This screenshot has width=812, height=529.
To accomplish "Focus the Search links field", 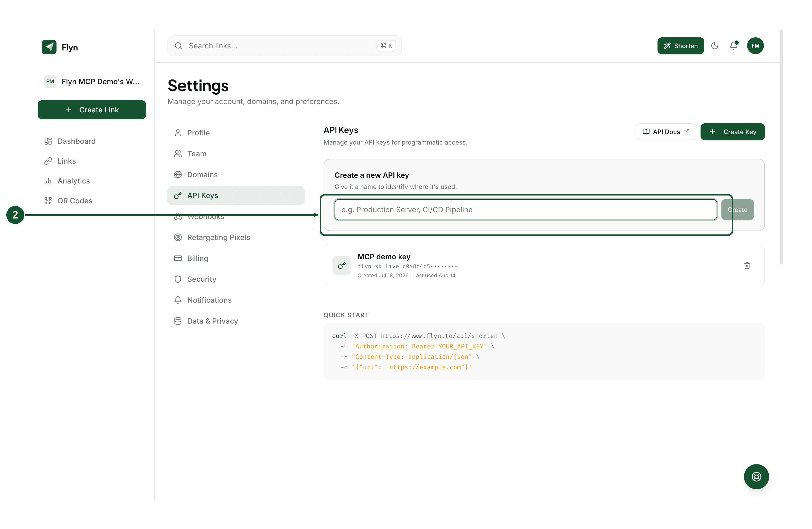I will click(284, 46).
